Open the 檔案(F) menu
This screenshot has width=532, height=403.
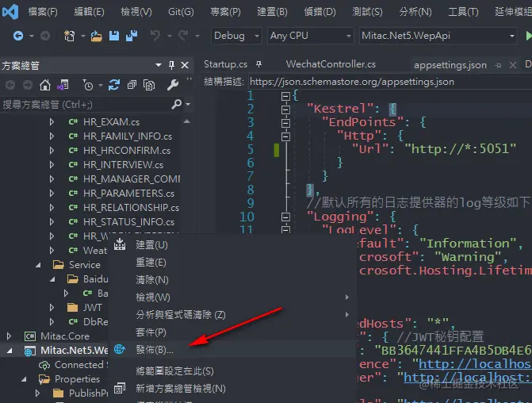click(43, 12)
